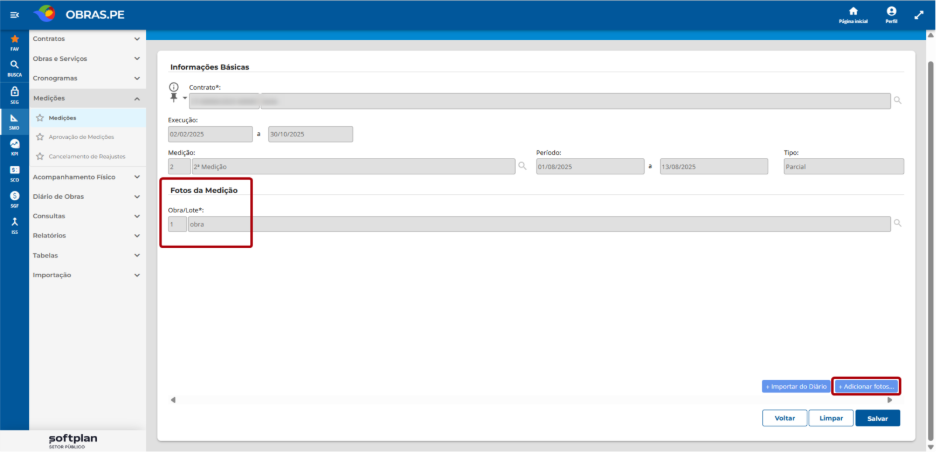This screenshot has height=453, width=936.
Task: Click the magnifier beside Contrato field
Action: coord(897,101)
